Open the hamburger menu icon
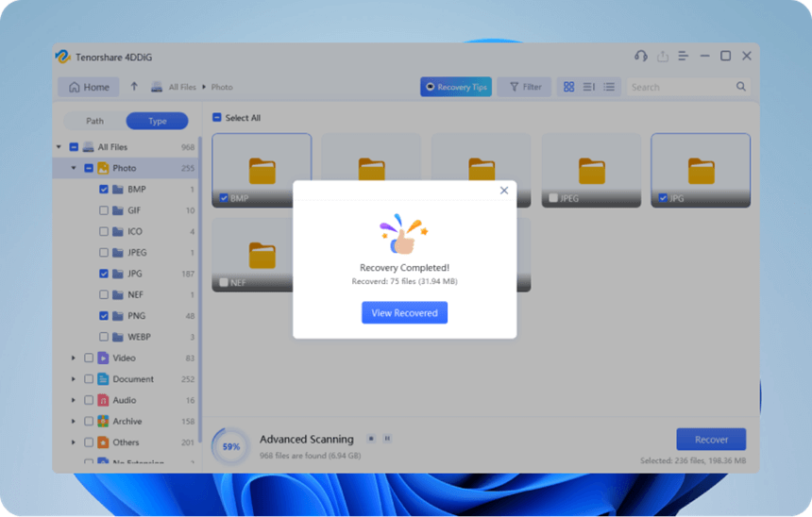 [x=684, y=57]
